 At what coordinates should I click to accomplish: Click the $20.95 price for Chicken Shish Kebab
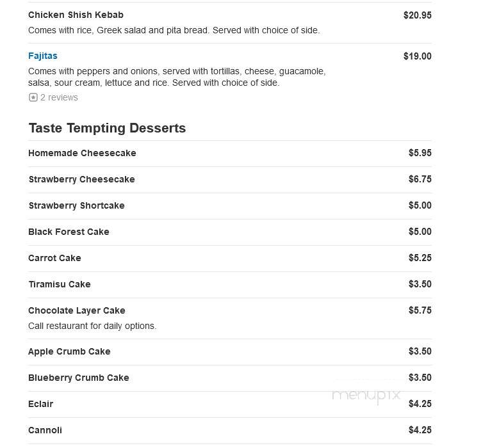(418, 15)
